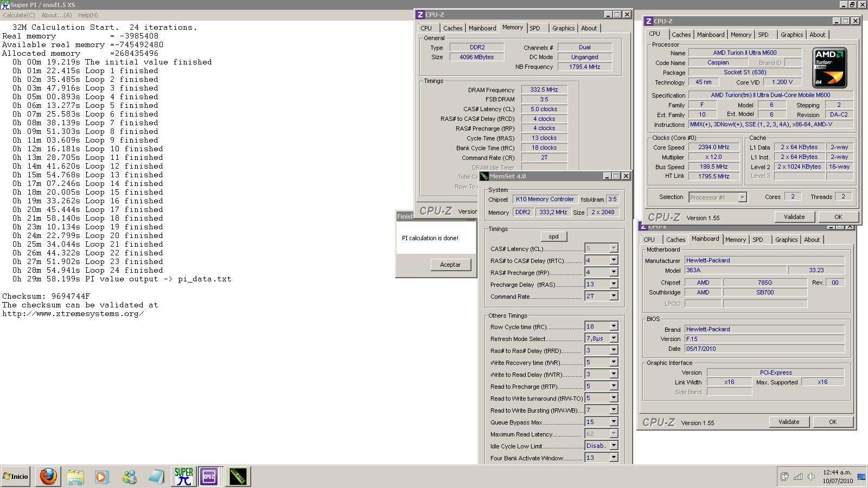Open Write to Read Delay (tWTR) dropdown
The image size is (868, 488).
[x=614, y=374]
